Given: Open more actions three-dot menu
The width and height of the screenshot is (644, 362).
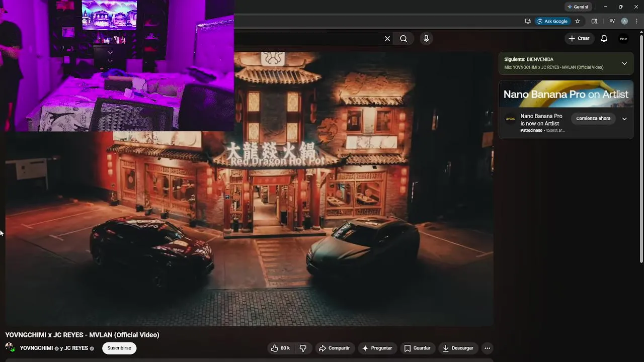Looking at the screenshot, I should point(487,348).
